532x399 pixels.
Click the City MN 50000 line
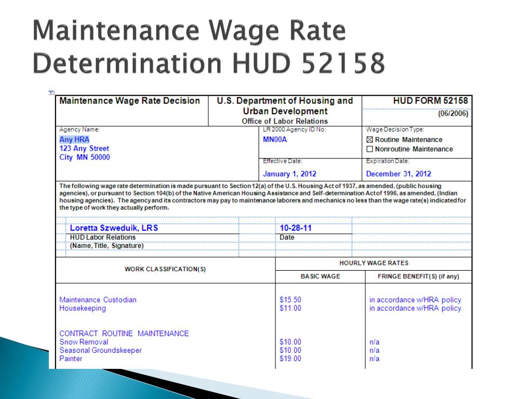(85, 157)
